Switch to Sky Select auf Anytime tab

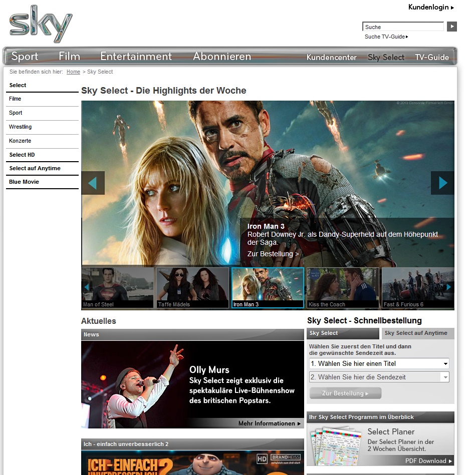416,333
